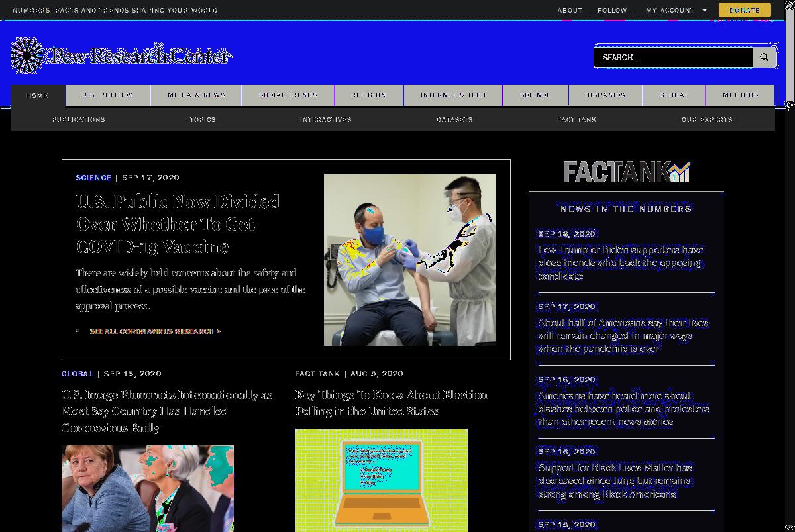795x532 pixels.
Task: Open the vaccination photo thumbnail
Action: (410, 260)
